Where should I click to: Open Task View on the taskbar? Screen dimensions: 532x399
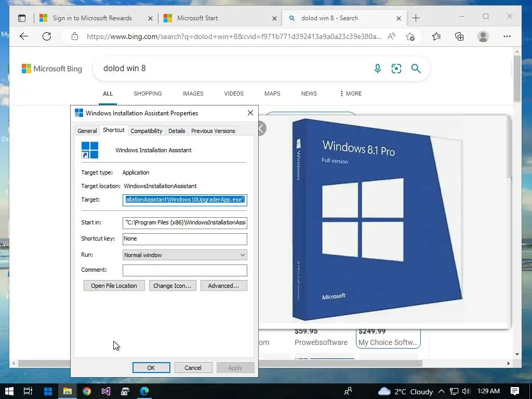28,391
